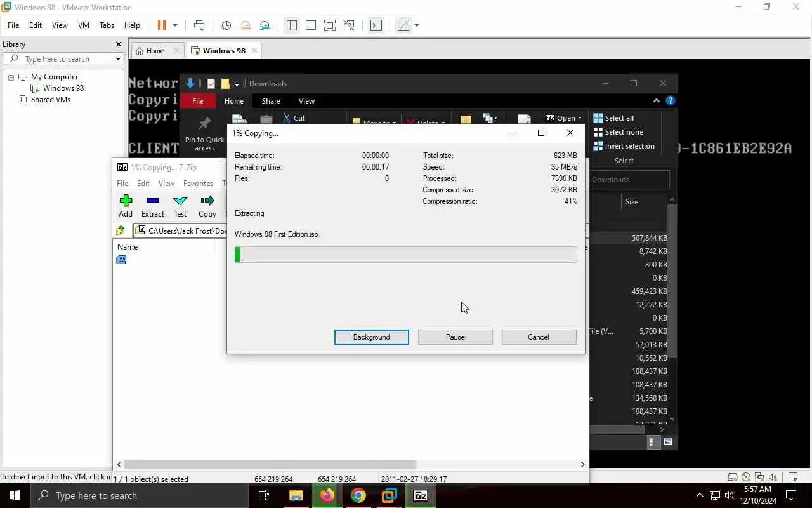Open the VMware Help menu
Viewport: 812px width, 508px height.
132,25
